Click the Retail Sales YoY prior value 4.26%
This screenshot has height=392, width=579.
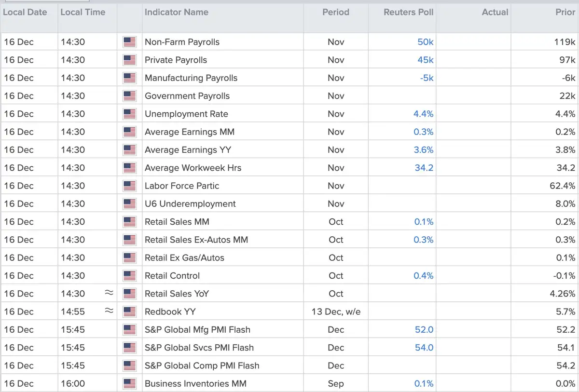point(563,294)
